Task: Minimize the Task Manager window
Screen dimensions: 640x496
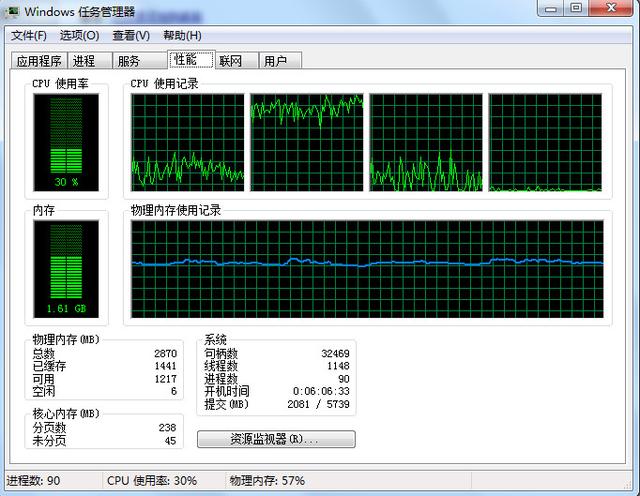Action: tap(552, 9)
